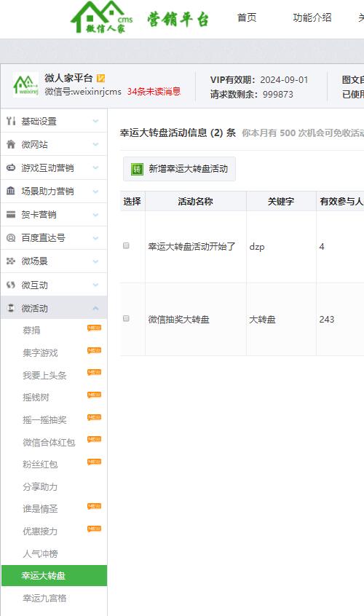Screen dimensions: 364x616
Task: Click participant count 4 in first row
Action: tap(322, 247)
